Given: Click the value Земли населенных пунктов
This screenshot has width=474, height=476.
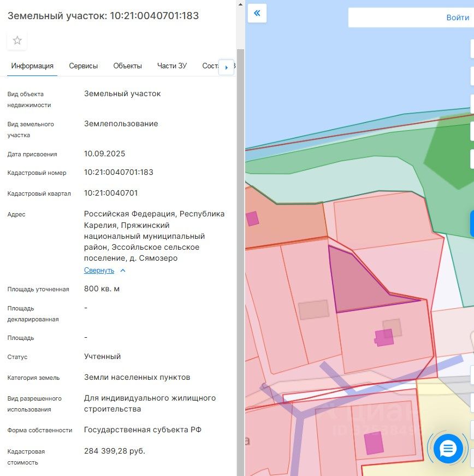Looking at the screenshot, I should pyautogui.click(x=137, y=377).
